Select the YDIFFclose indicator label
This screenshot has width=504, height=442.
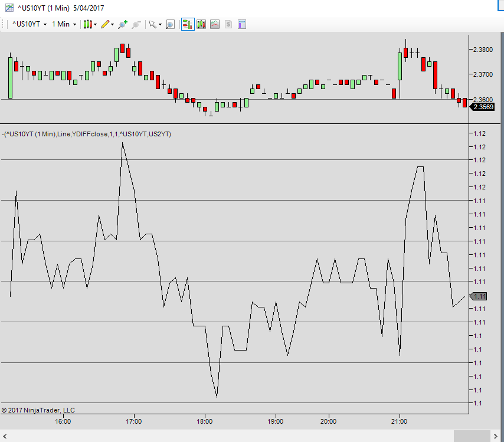tap(87, 134)
